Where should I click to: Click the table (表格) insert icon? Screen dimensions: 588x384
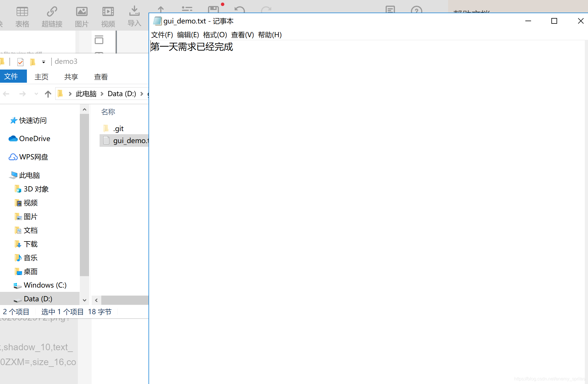22,12
